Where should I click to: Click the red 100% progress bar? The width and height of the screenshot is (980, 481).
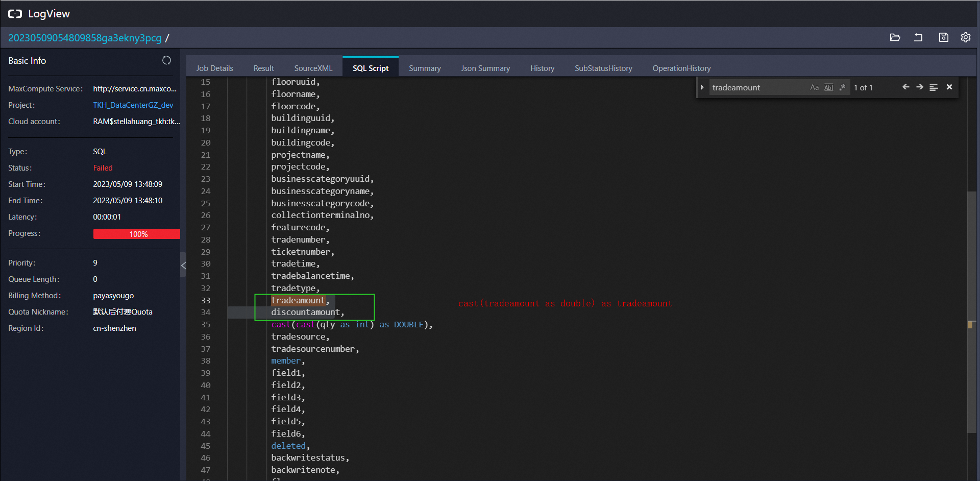click(x=136, y=234)
